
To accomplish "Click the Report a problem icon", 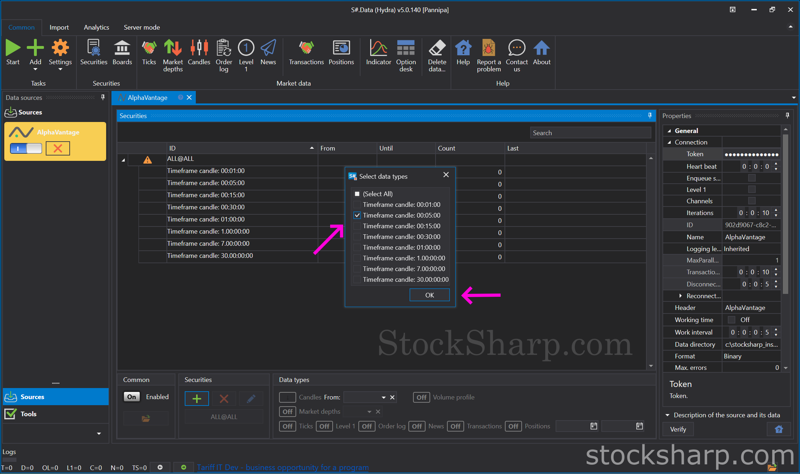I will click(x=488, y=49).
